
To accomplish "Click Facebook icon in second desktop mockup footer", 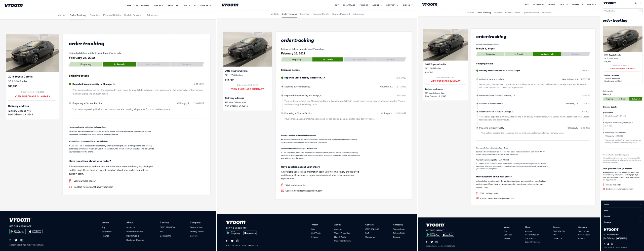I will click(227, 241).
